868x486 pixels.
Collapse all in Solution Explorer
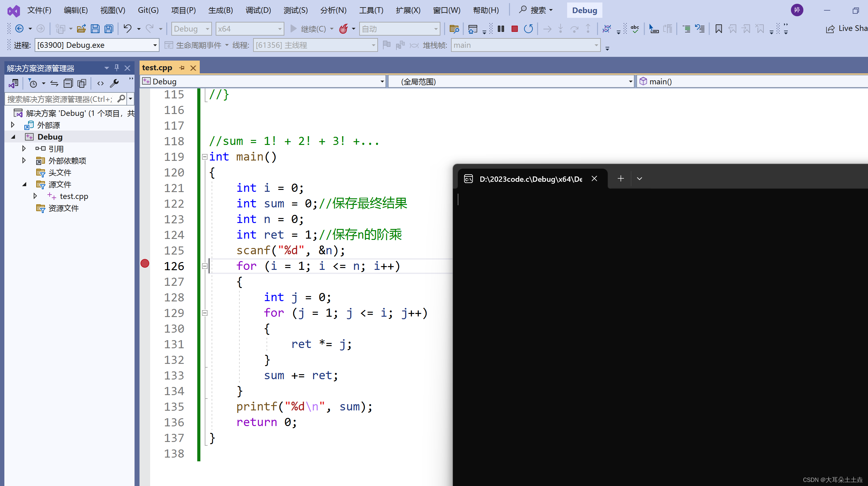(68, 83)
